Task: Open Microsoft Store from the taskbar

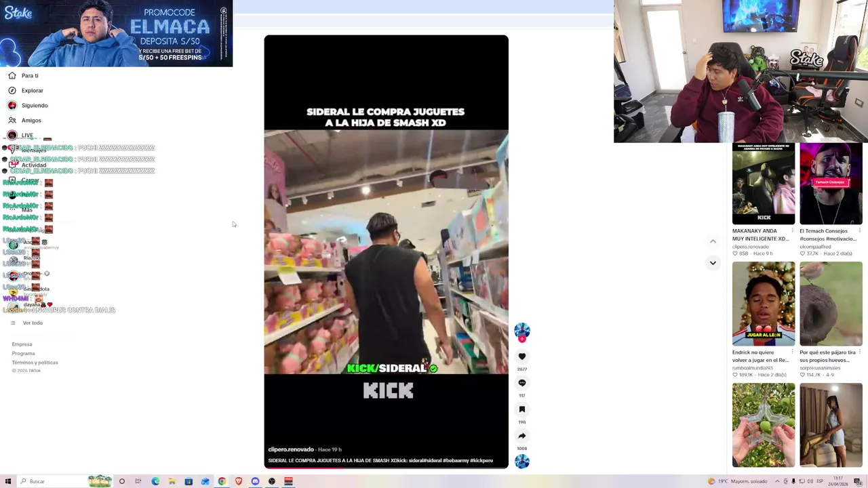Action: tap(189, 481)
